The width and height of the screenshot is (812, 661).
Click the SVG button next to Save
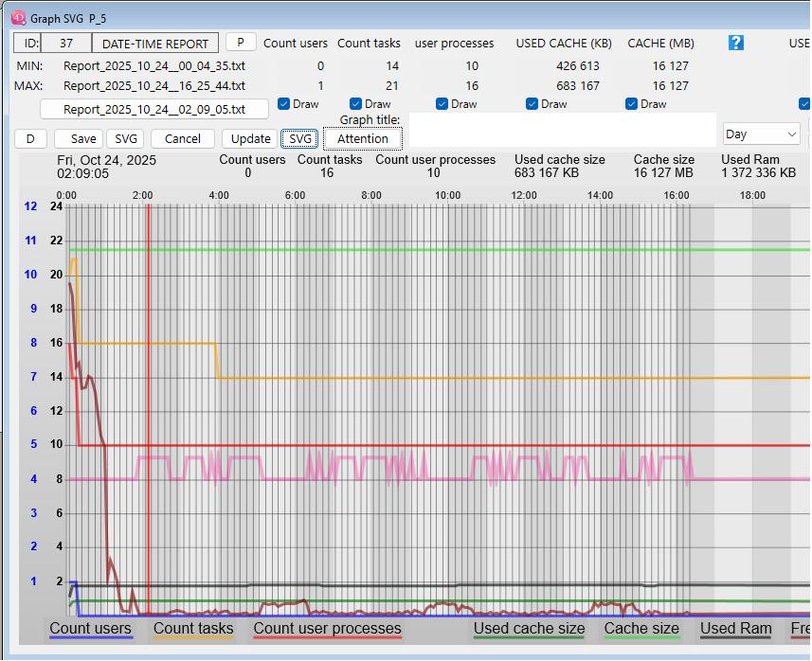point(126,138)
